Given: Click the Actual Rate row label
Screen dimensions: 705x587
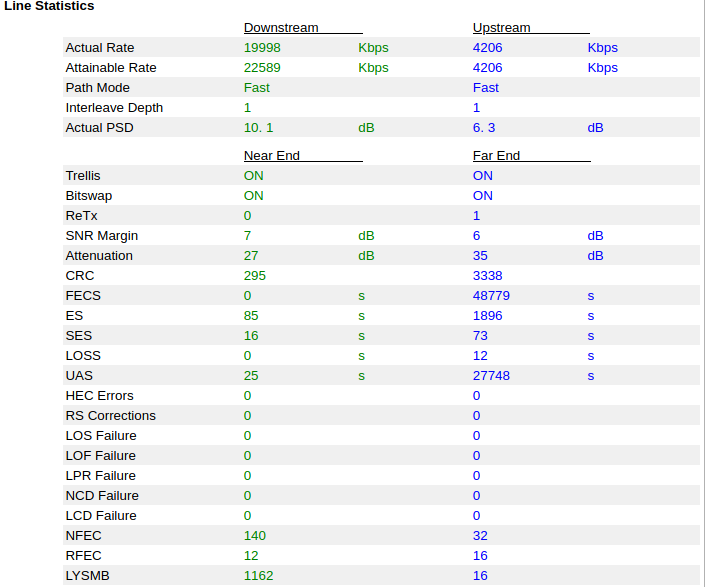Looking at the screenshot, I should (99, 48).
